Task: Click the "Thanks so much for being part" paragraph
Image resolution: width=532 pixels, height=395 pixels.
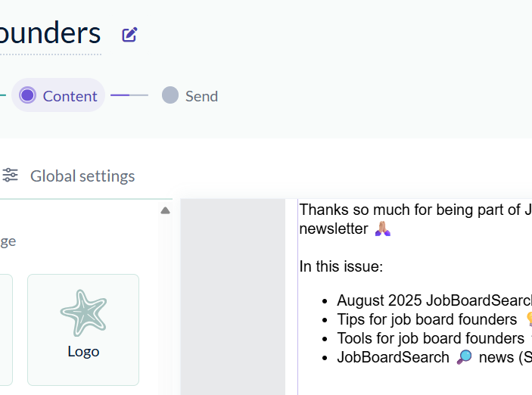Action: coord(413,210)
